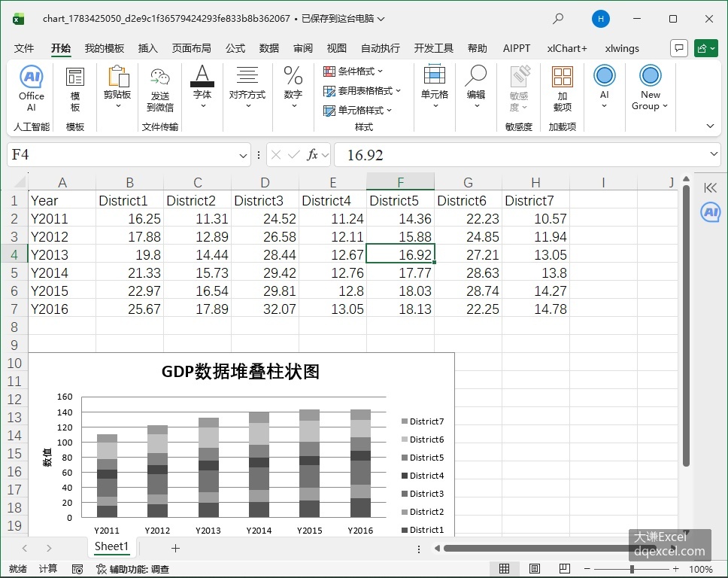Select the Y2015 cell
The image size is (728, 578).
pos(62,291)
